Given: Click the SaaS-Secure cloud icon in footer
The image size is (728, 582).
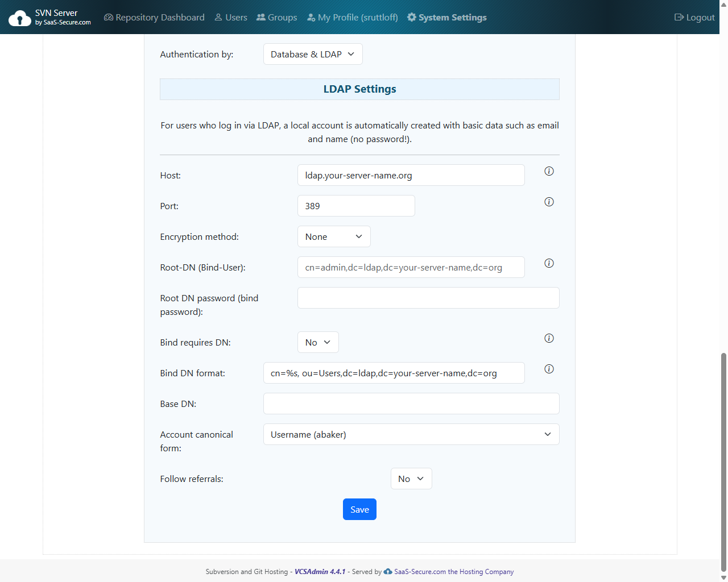Looking at the screenshot, I should tap(388, 571).
